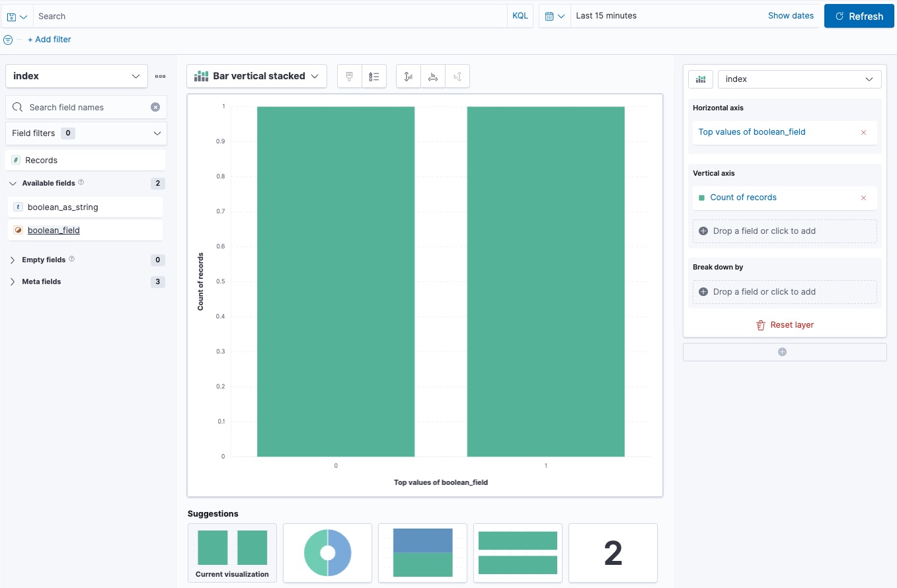Click the Refresh button

point(859,16)
